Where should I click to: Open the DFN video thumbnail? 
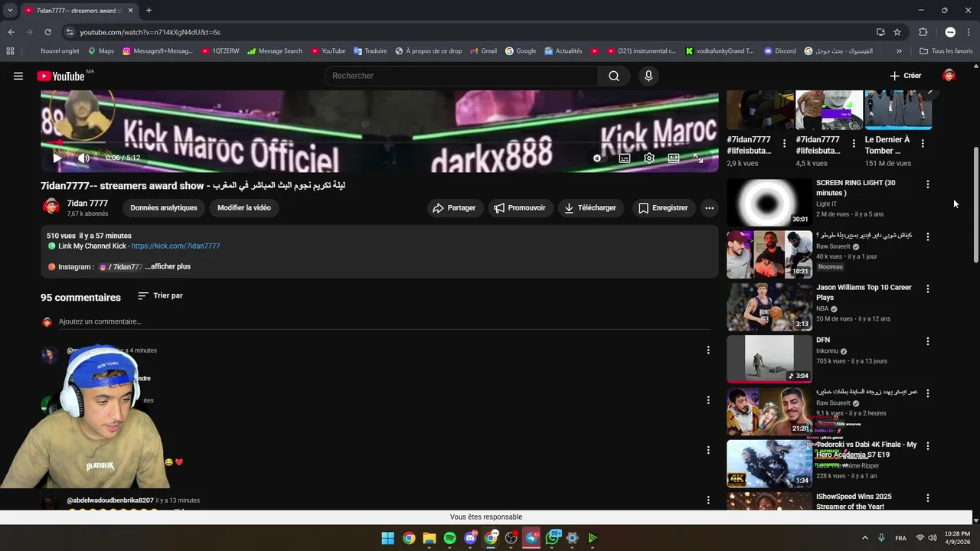tap(769, 359)
